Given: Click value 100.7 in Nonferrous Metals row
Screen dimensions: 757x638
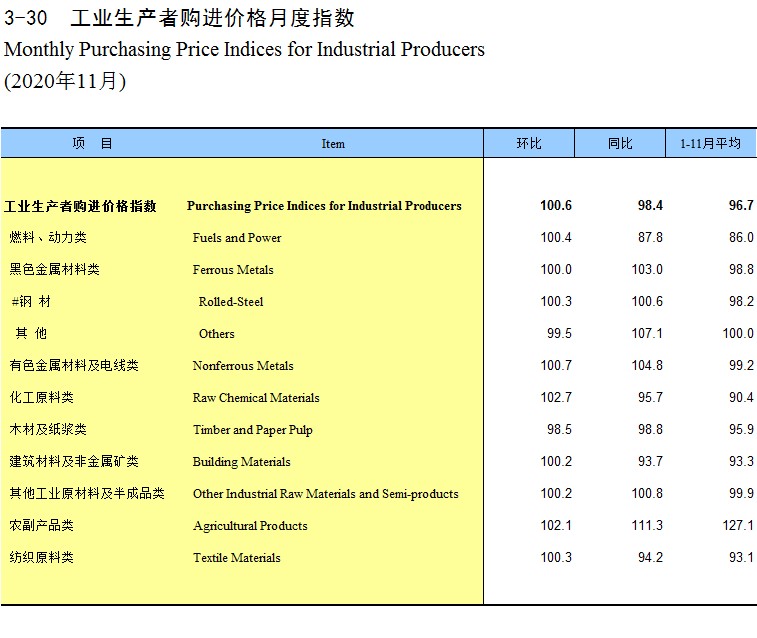Looking at the screenshot, I should coord(556,365).
